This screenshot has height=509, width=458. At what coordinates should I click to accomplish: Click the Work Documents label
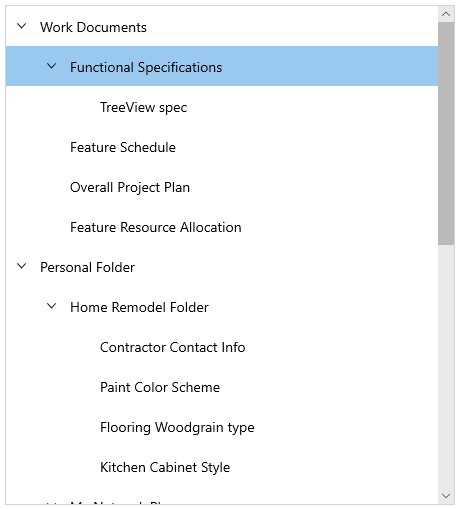tap(93, 27)
